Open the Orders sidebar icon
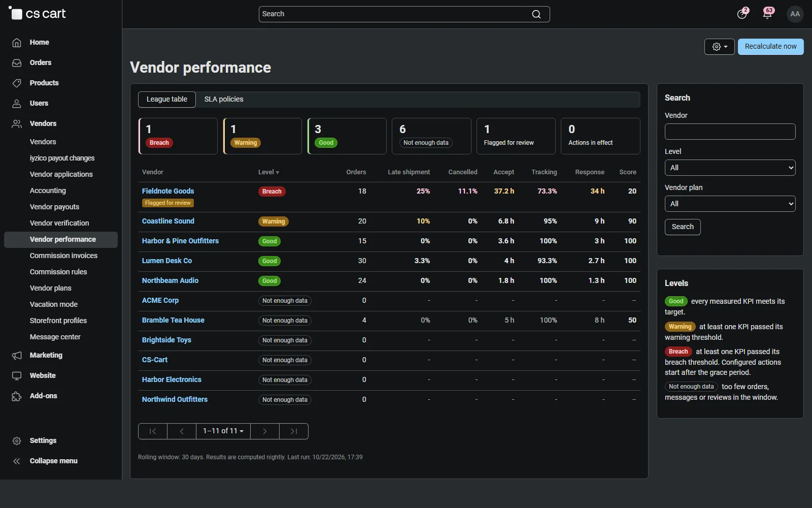Image resolution: width=812 pixels, height=508 pixels. click(x=17, y=63)
